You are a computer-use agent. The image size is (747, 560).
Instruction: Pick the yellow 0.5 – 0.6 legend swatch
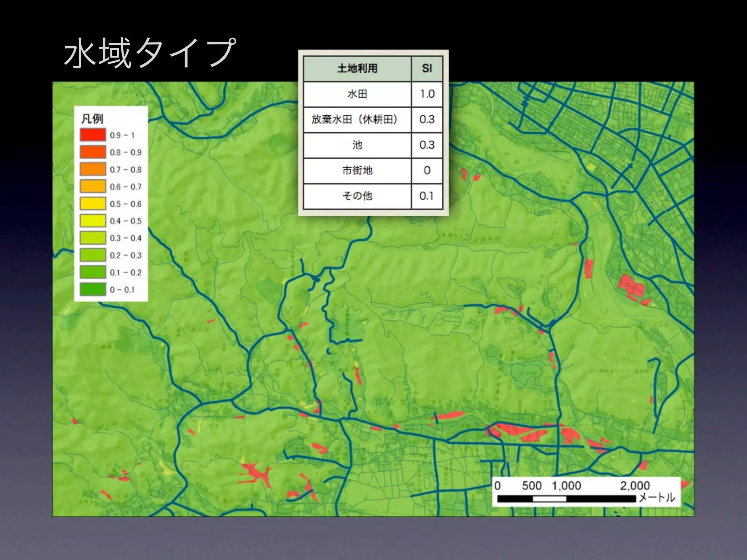[x=93, y=203]
